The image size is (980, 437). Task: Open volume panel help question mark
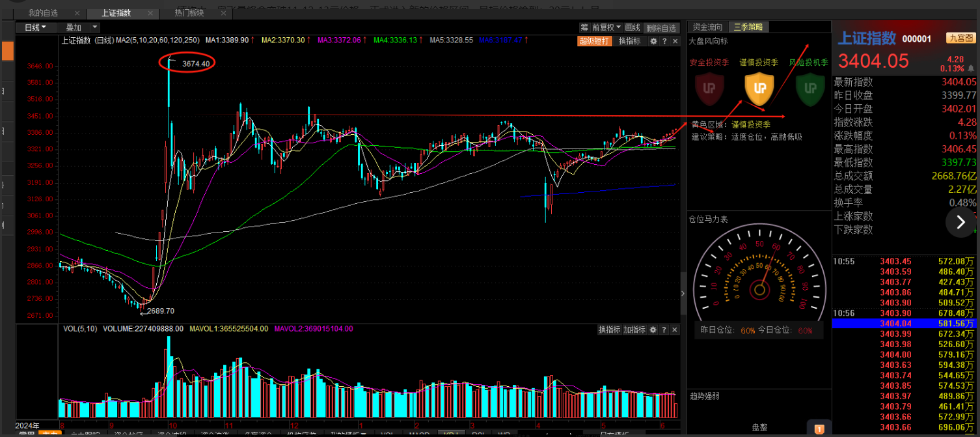click(664, 330)
